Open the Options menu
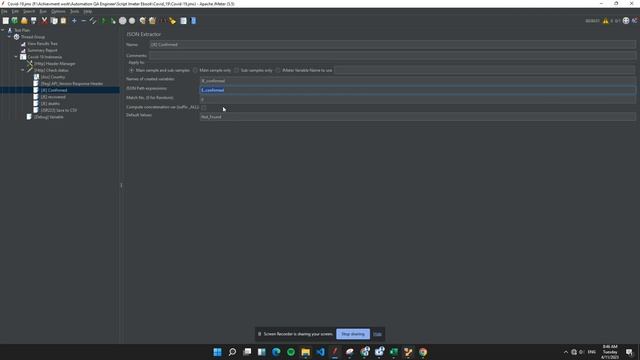Image resolution: width=640 pixels, height=360 pixels. pos(58,11)
